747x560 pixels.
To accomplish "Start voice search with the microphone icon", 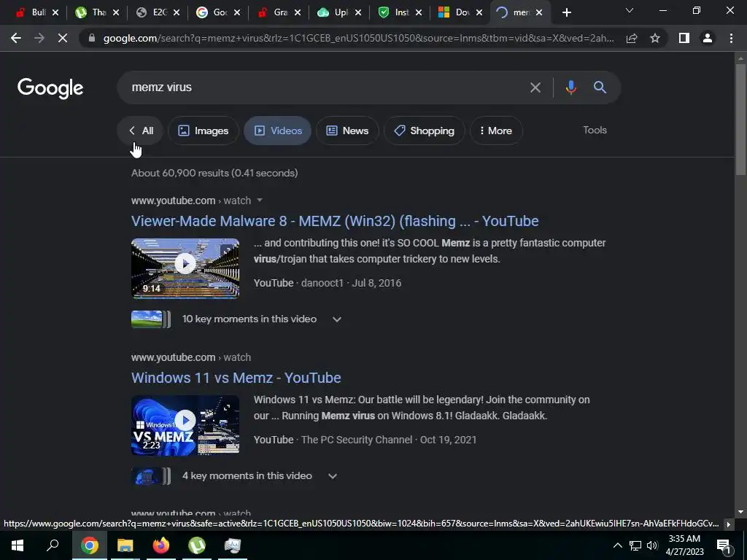I will tap(570, 87).
